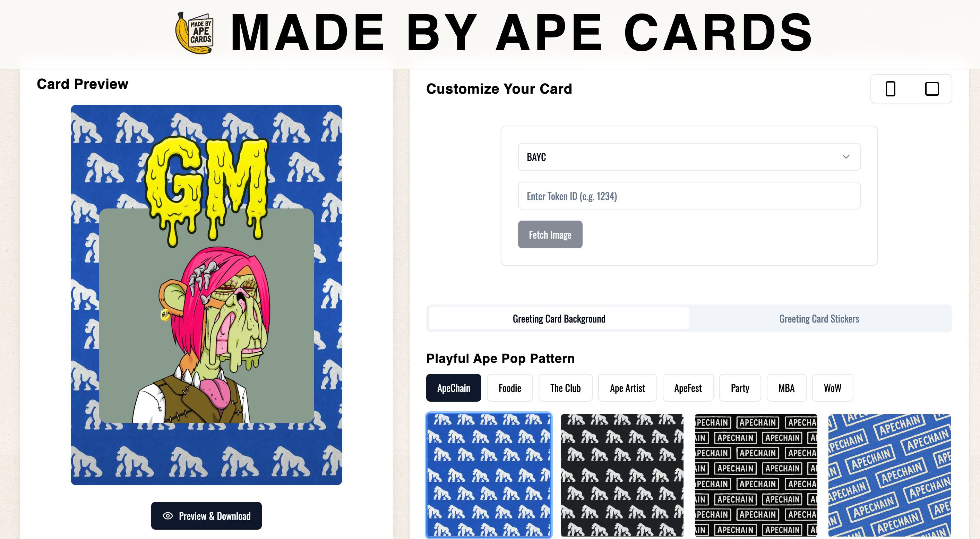Select the blue gorilla pattern background

tap(489, 475)
